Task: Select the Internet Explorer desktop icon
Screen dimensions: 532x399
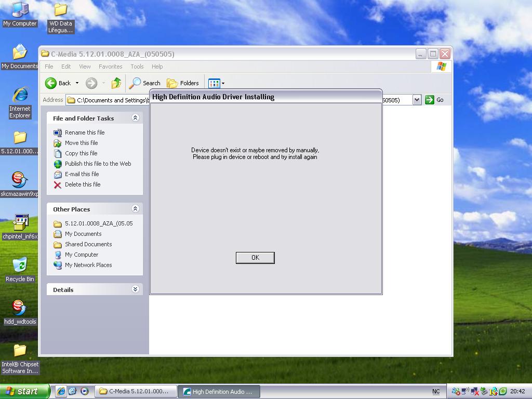Action: coord(20,103)
